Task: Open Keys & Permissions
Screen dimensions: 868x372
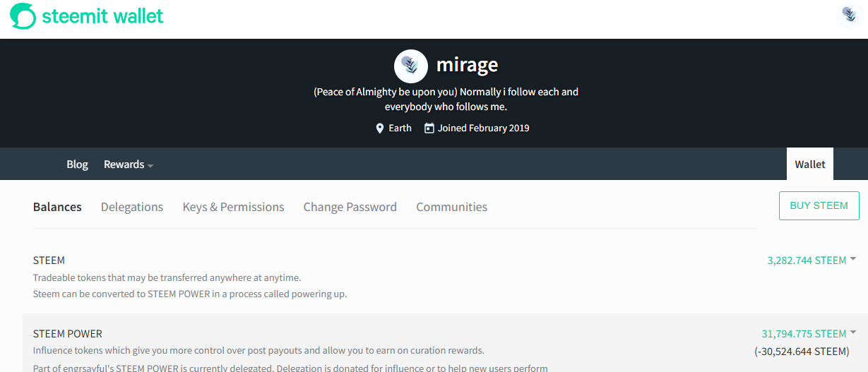Action: click(x=233, y=207)
